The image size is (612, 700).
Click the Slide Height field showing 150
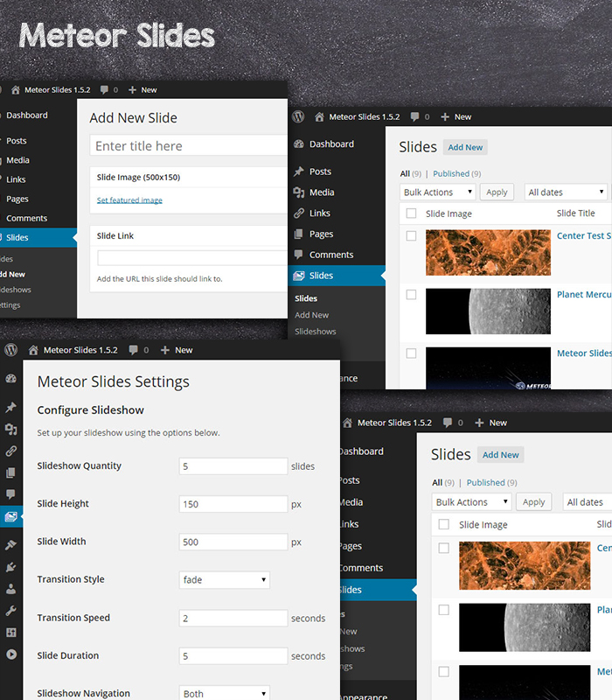(233, 504)
